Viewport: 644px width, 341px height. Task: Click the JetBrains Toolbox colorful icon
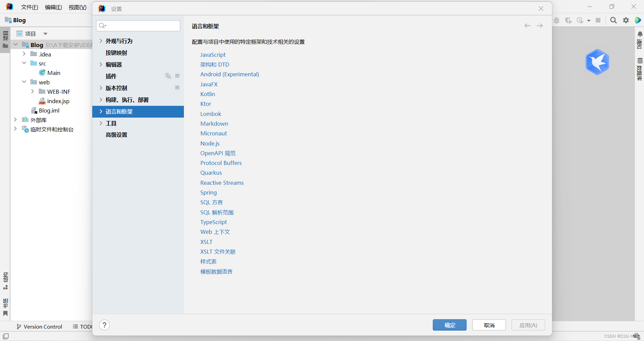point(638,20)
